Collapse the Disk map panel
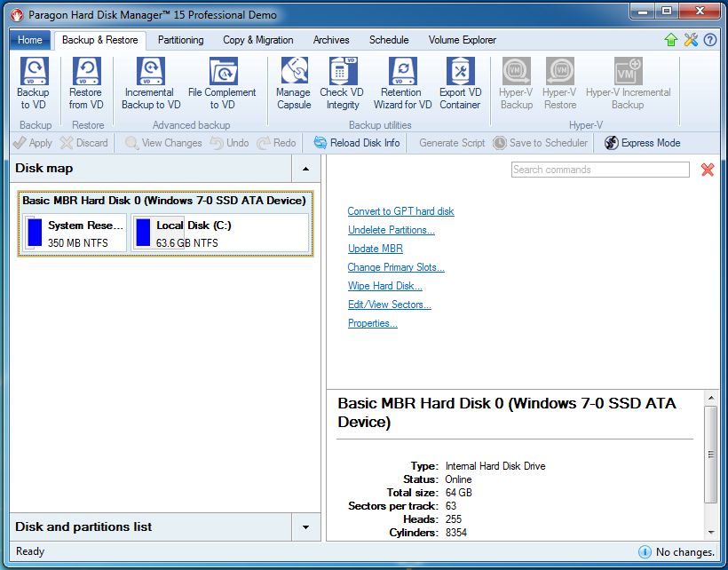The width and height of the screenshot is (728, 570). click(306, 169)
